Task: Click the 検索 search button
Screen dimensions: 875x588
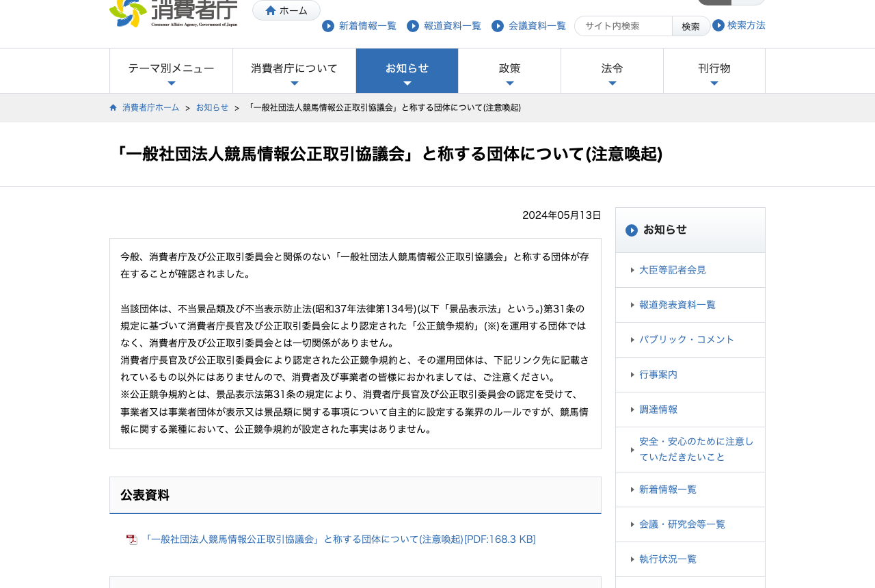Action: pyautogui.click(x=691, y=26)
